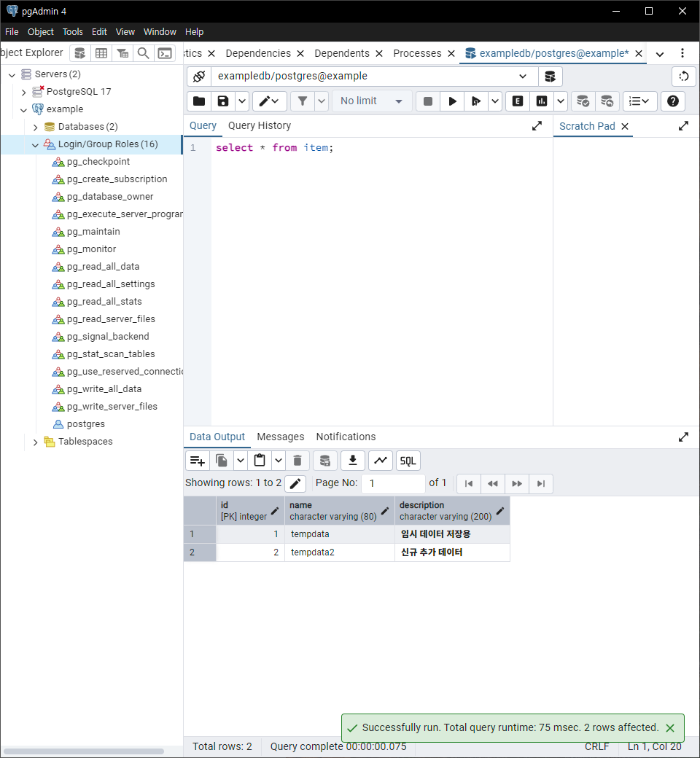
Task: Maximize the query editor panel
Action: (537, 126)
